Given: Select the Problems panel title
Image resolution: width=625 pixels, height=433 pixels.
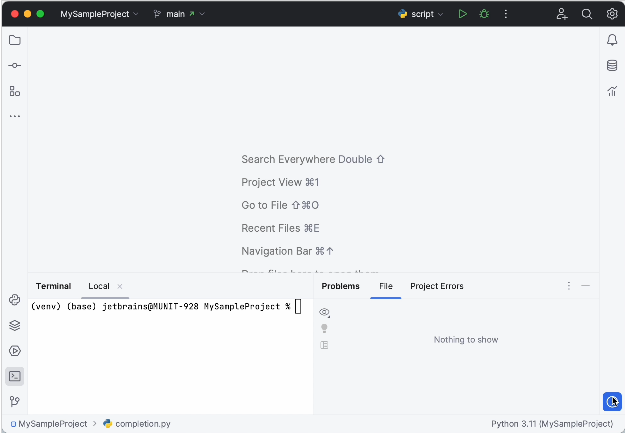Looking at the screenshot, I should pyautogui.click(x=340, y=286).
